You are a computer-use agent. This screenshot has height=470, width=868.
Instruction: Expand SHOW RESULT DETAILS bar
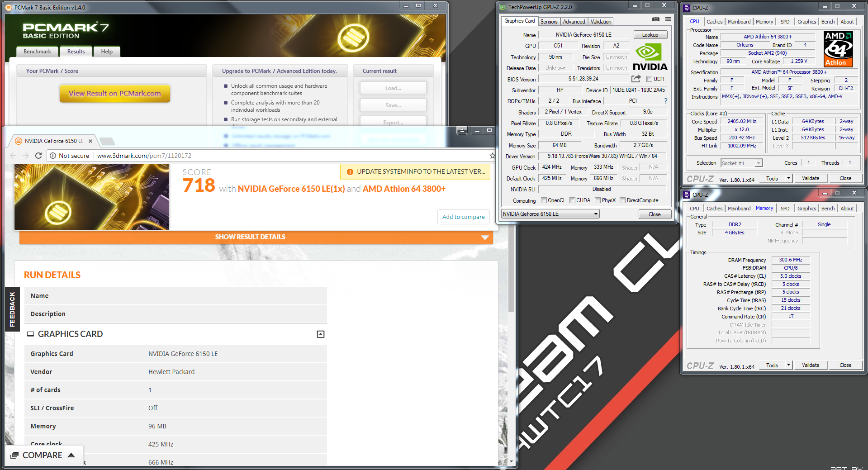click(x=256, y=237)
